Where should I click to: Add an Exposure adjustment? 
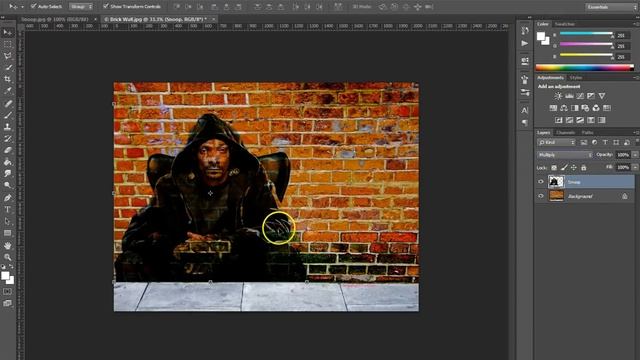pyautogui.click(x=591, y=96)
